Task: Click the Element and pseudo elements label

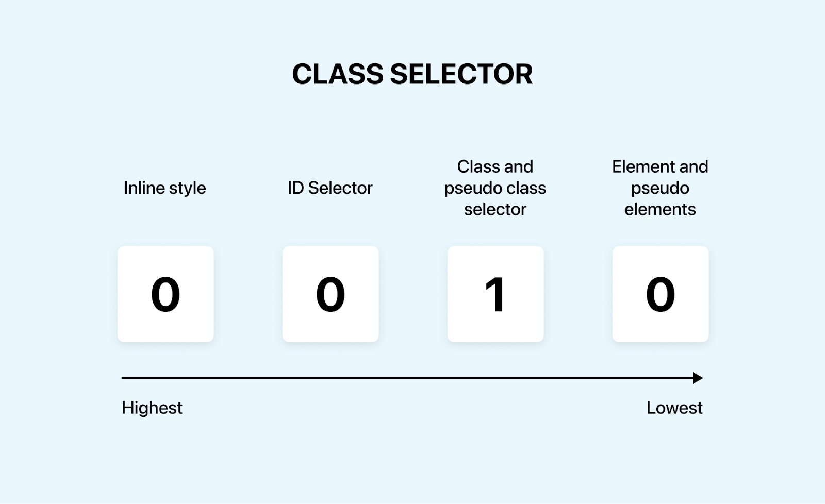Action: coord(660,188)
